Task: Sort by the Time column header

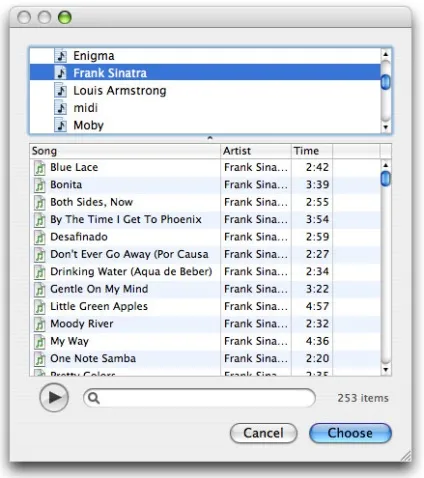Action: [x=312, y=151]
